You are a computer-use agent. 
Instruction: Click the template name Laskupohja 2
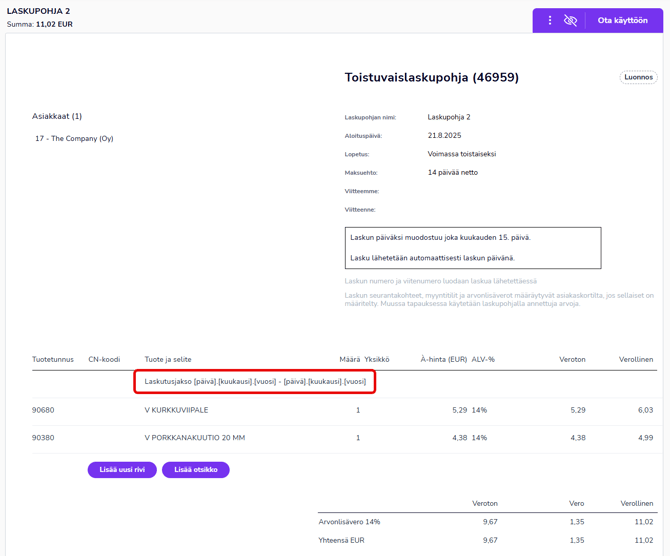coord(449,117)
